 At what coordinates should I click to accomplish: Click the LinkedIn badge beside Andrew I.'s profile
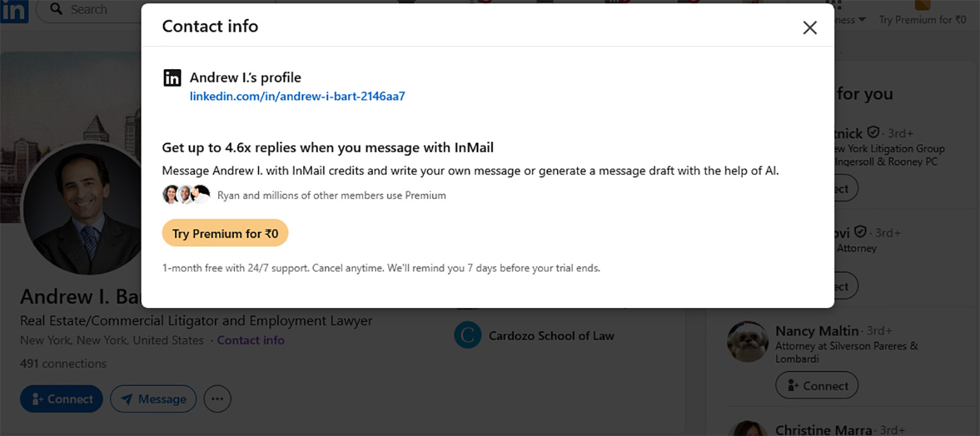172,77
